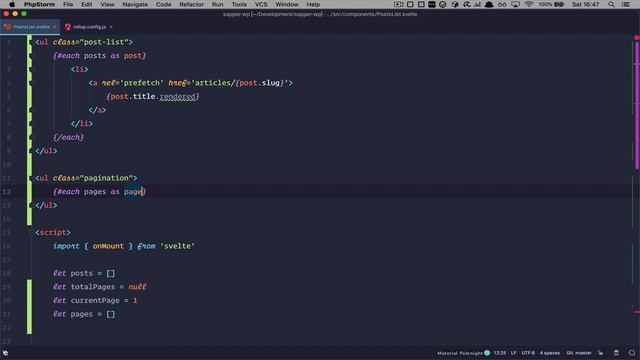This screenshot has height=360, width=640.
Task: Collapse the post-list ul tag fold
Action: coord(30,42)
